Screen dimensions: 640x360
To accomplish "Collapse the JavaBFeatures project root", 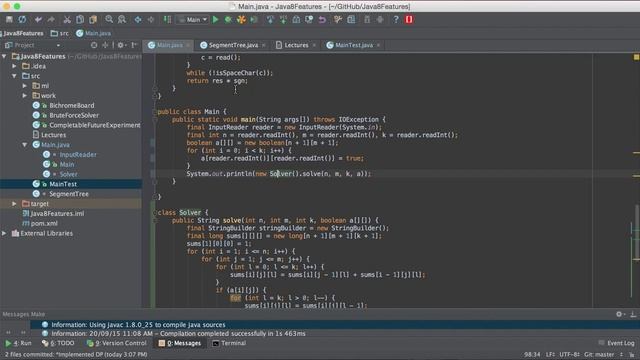I will [4, 56].
